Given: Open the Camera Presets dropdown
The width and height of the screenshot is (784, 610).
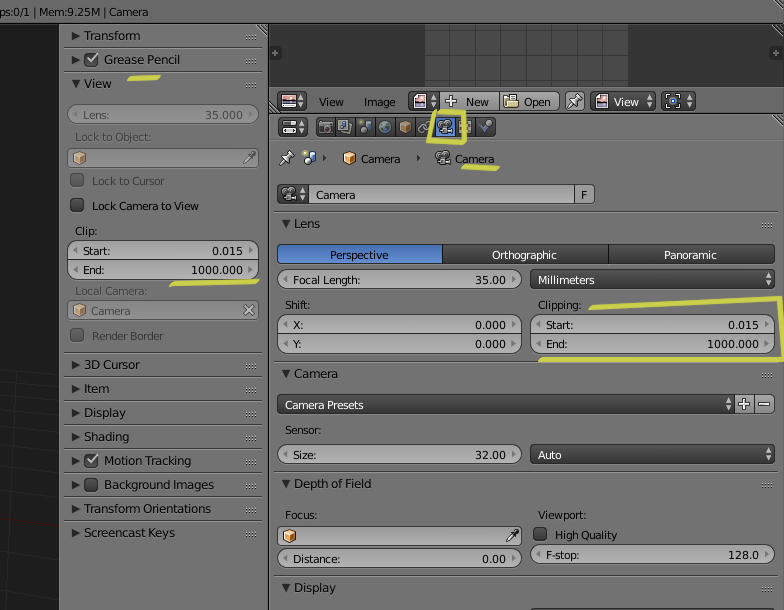Looking at the screenshot, I should [x=504, y=405].
